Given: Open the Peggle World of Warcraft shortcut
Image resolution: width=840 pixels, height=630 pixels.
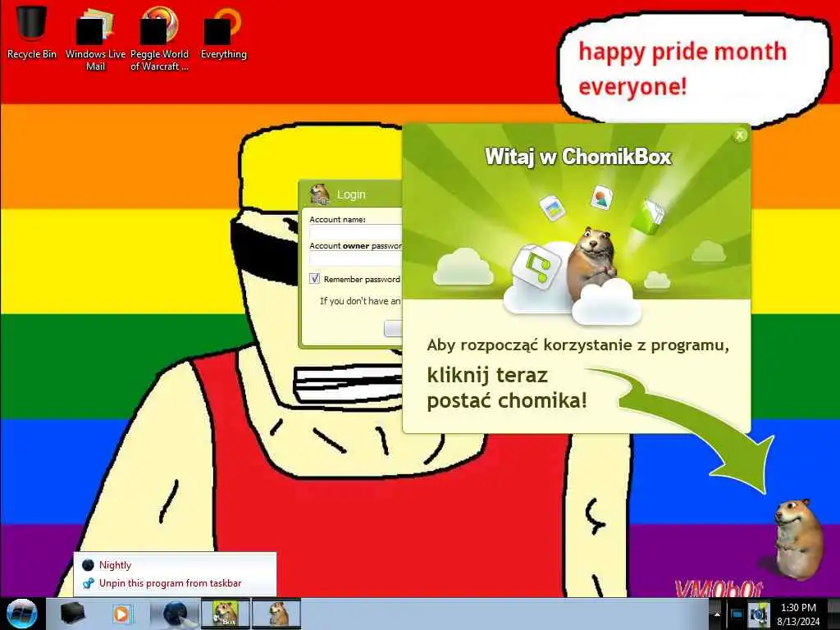Looking at the screenshot, I should pyautogui.click(x=159, y=39).
